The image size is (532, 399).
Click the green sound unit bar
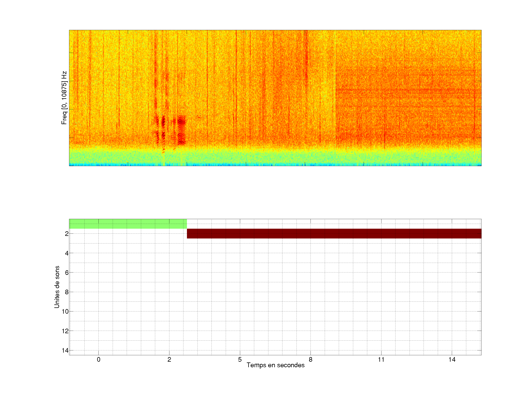tap(128, 224)
